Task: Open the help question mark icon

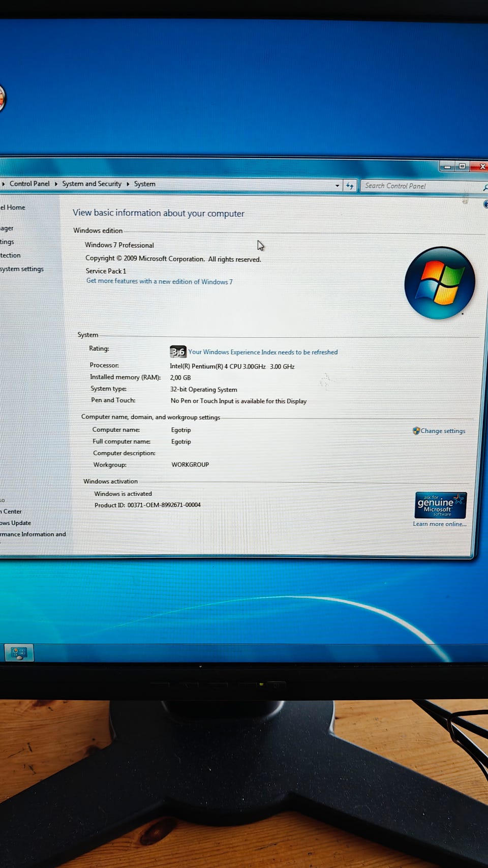Action: tap(485, 204)
